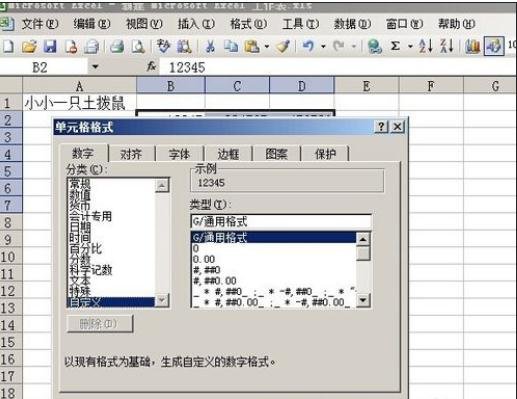Choose the #,##0.00 format type
This screenshot has width=517, height=399.
[215, 281]
